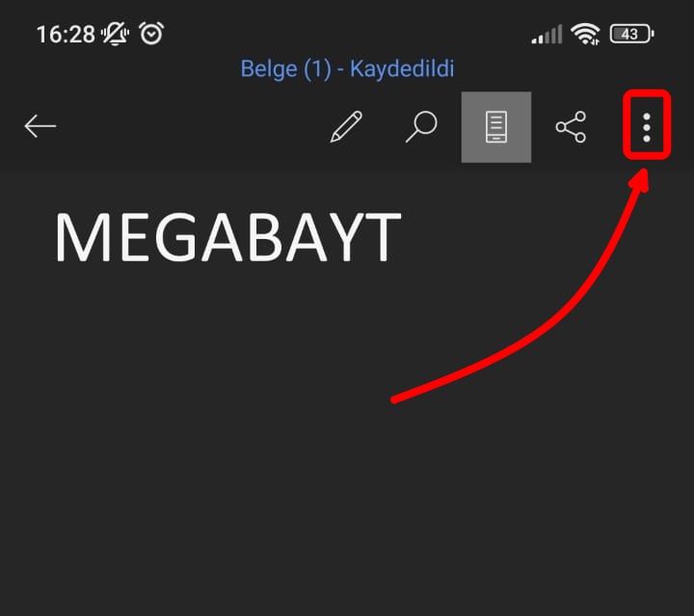This screenshot has width=694, height=616.
Task: Open editing mode with the pencil icon
Action: 346,126
